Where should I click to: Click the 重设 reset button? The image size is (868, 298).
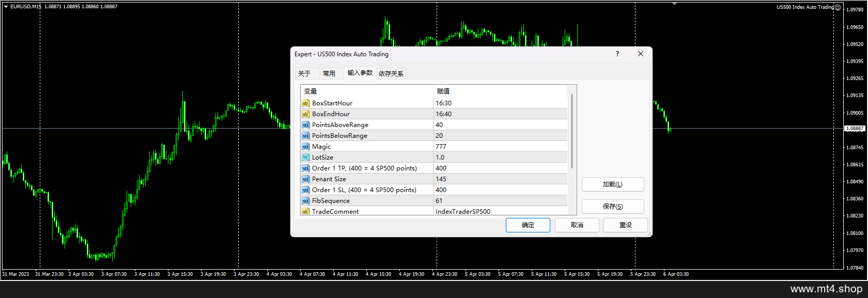coord(626,225)
